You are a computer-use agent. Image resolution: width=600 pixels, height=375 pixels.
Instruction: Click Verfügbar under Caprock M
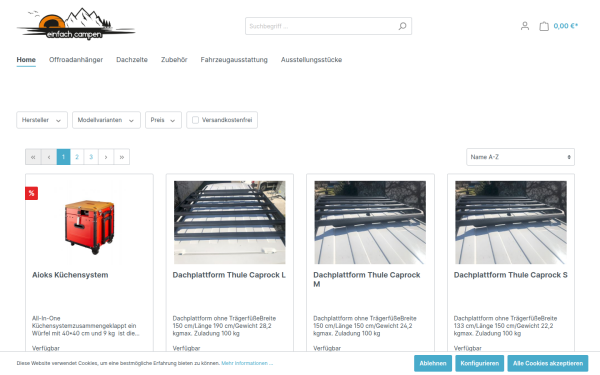tap(327, 348)
